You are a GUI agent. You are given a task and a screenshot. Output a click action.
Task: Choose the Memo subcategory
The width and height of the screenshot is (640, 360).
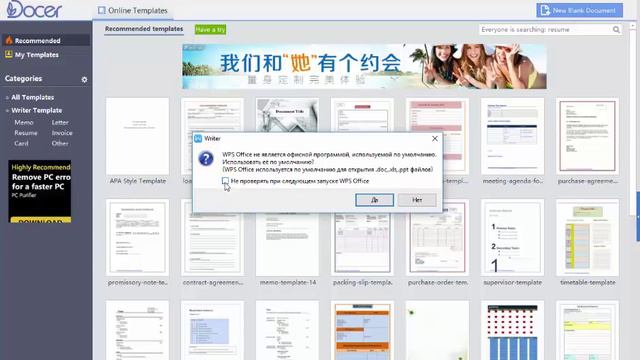pos(24,122)
